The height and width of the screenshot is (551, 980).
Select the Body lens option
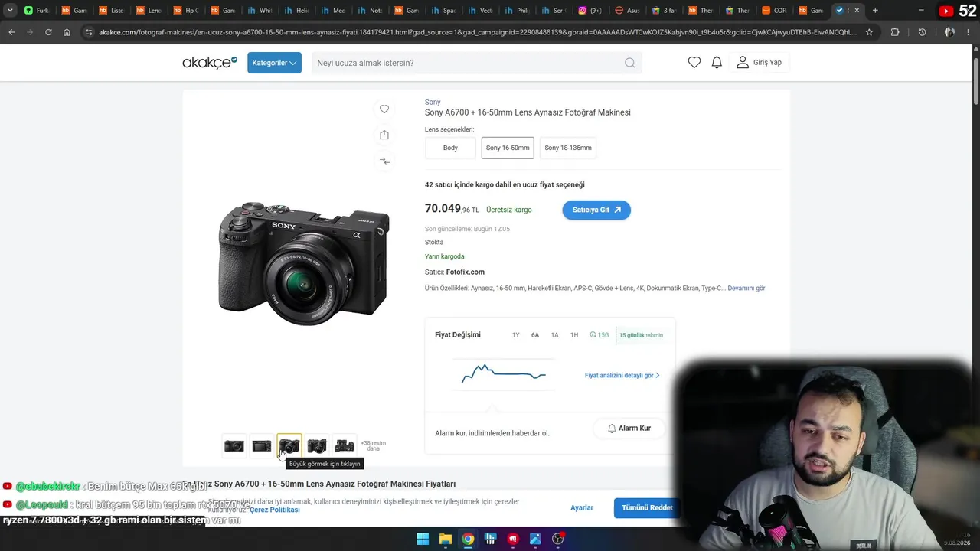coord(450,148)
